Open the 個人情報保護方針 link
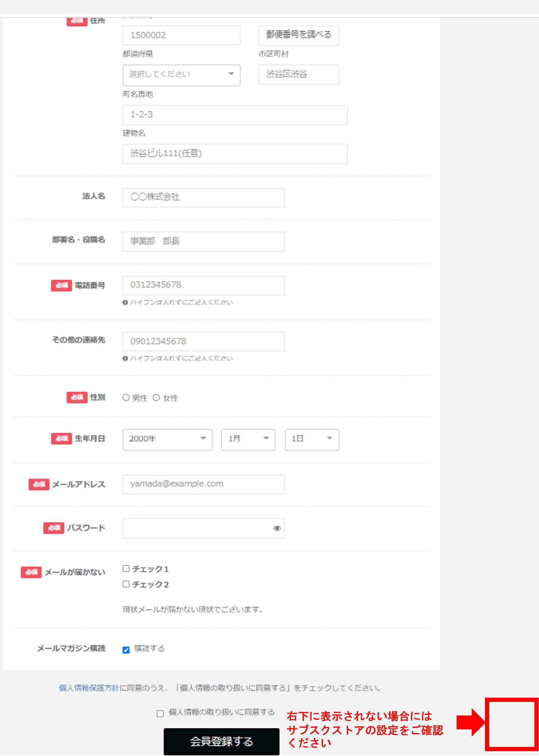The height and width of the screenshot is (756, 539). (x=89, y=688)
